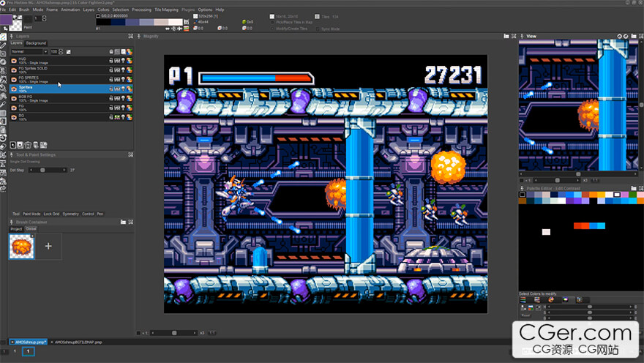Toggle the lock on the HUD layer
The height and width of the screenshot is (363, 644).
pos(111,61)
